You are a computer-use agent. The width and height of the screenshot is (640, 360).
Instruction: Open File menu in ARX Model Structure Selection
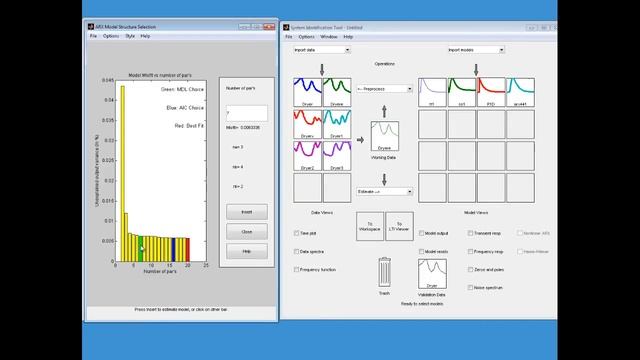[x=93, y=36]
